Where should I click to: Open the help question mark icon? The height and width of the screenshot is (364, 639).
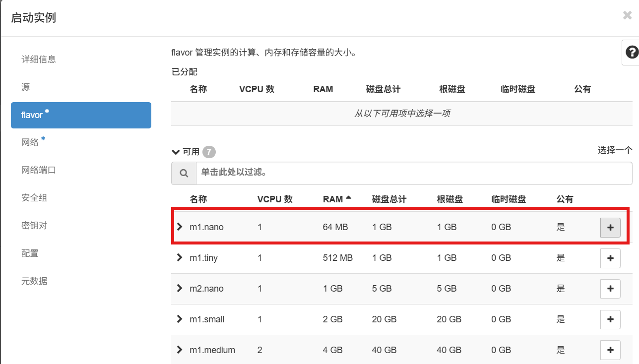click(632, 52)
